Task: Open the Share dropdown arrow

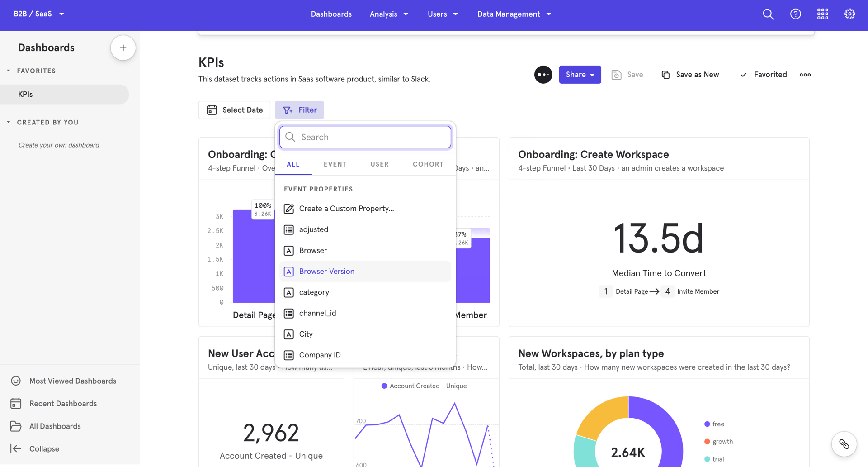Action: [593, 74]
